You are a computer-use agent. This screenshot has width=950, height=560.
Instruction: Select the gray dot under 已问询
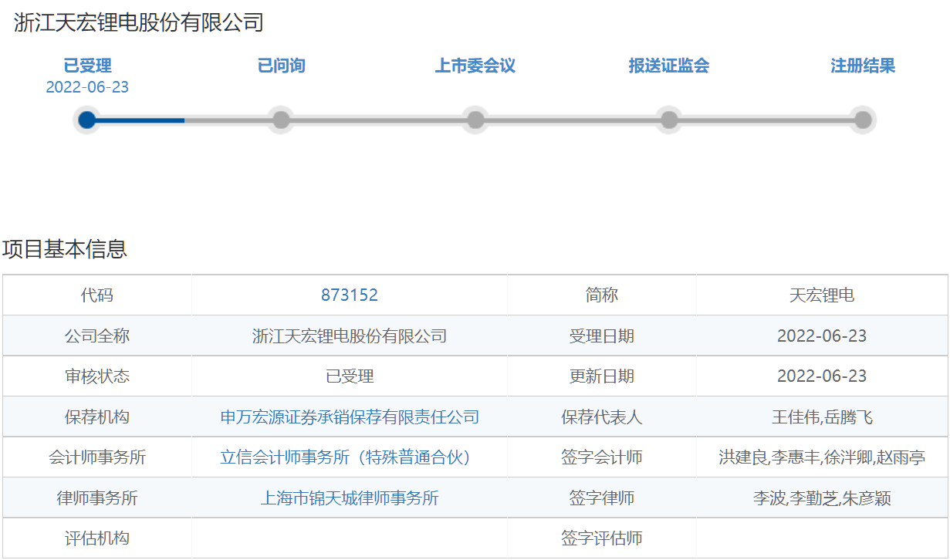coord(282,120)
